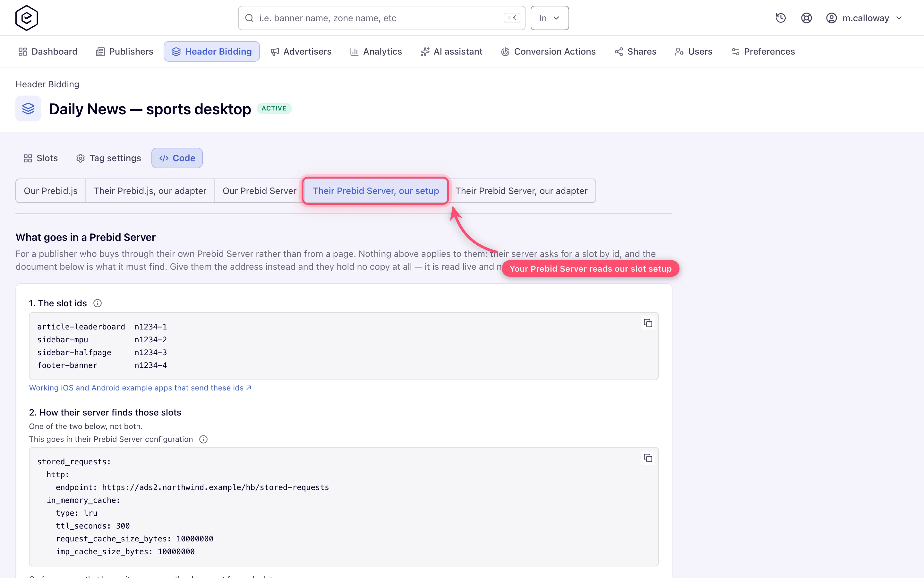Image resolution: width=924 pixels, height=578 pixels.
Task: Select the Our Prebid.js option
Action: (51, 191)
